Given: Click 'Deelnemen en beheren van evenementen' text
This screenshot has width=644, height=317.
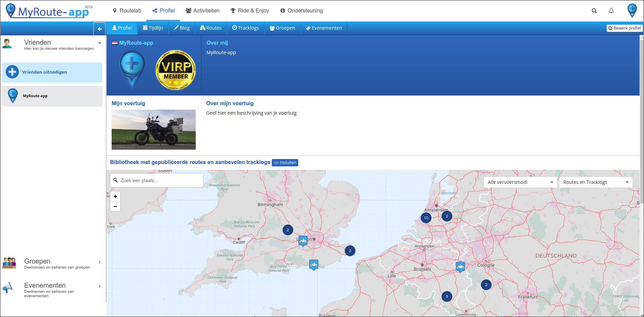Looking at the screenshot, I should (x=49, y=294).
